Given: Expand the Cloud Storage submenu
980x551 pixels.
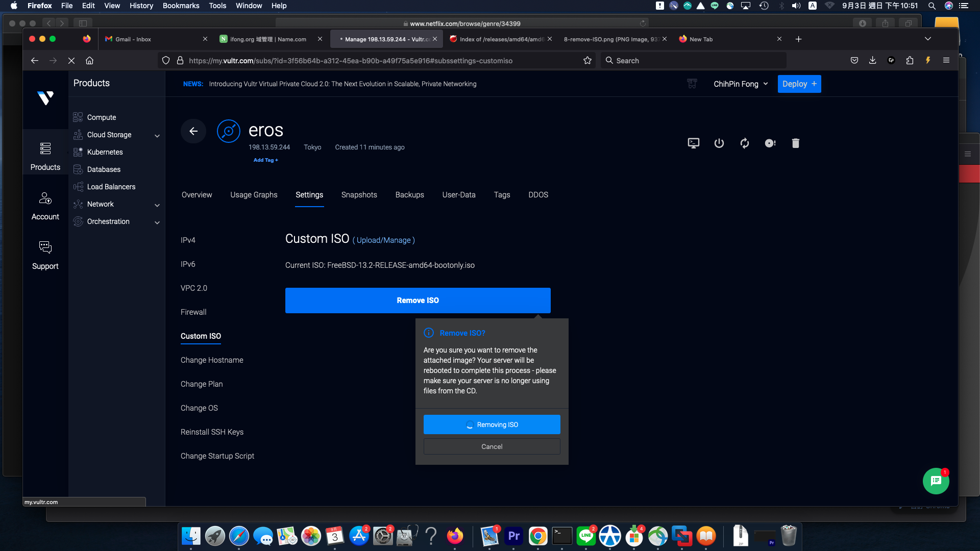Looking at the screenshot, I should pyautogui.click(x=157, y=135).
